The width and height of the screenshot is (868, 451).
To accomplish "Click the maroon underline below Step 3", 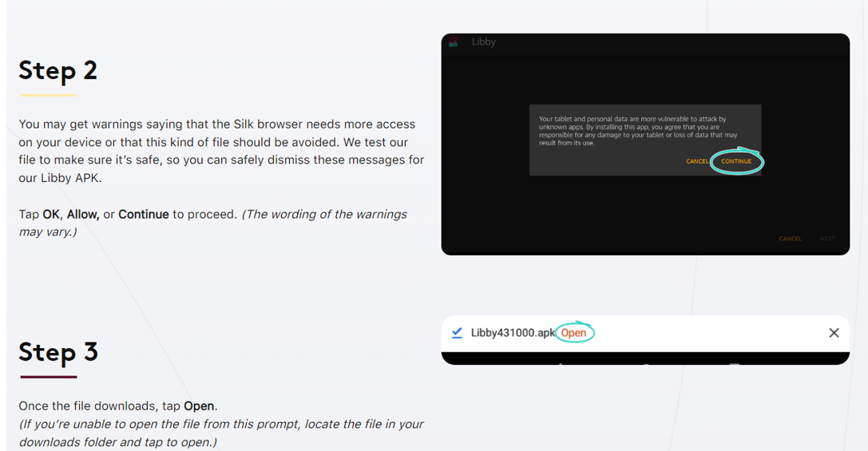I will point(48,377).
